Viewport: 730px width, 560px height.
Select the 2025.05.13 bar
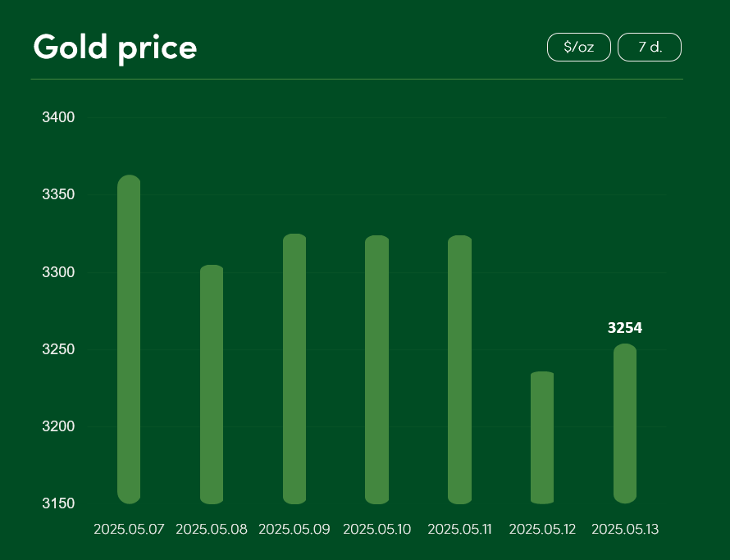625,424
